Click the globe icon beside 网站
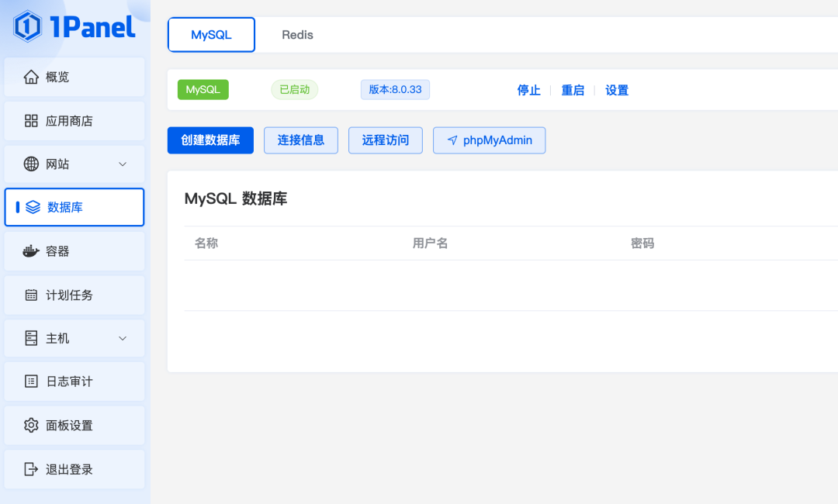This screenshot has width=838, height=504. point(31,164)
